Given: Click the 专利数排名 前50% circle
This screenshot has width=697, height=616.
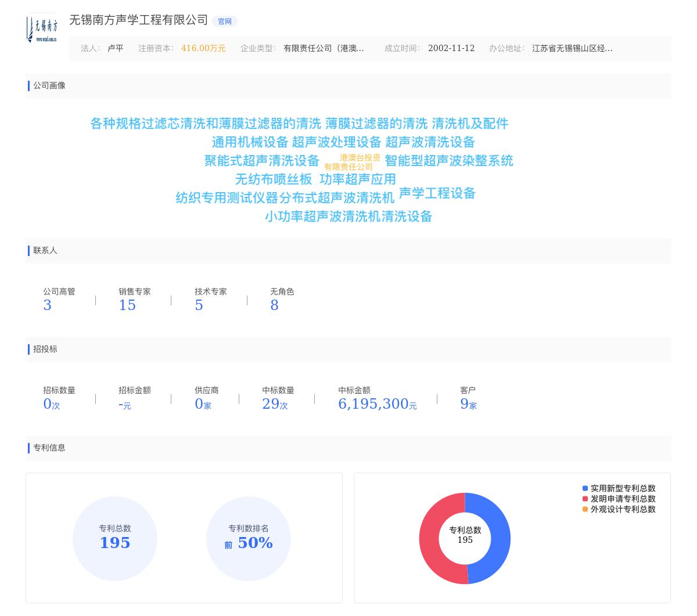Looking at the screenshot, I should 249,538.
